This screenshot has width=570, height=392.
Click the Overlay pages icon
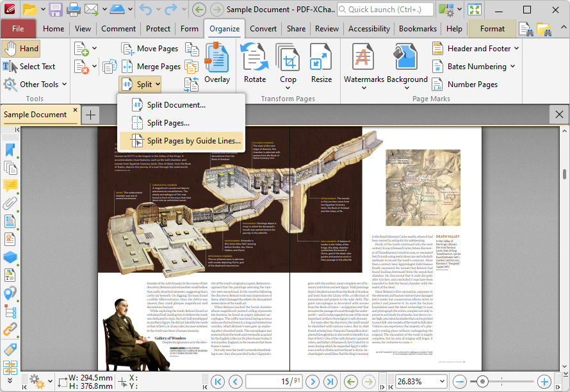pyautogui.click(x=217, y=63)
